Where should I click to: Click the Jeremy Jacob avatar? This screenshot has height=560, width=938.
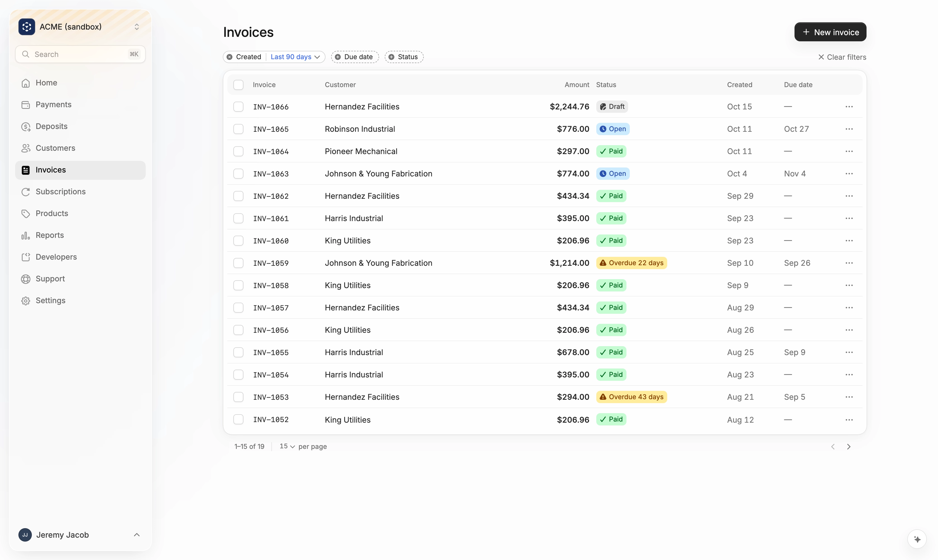pos(25,535)
